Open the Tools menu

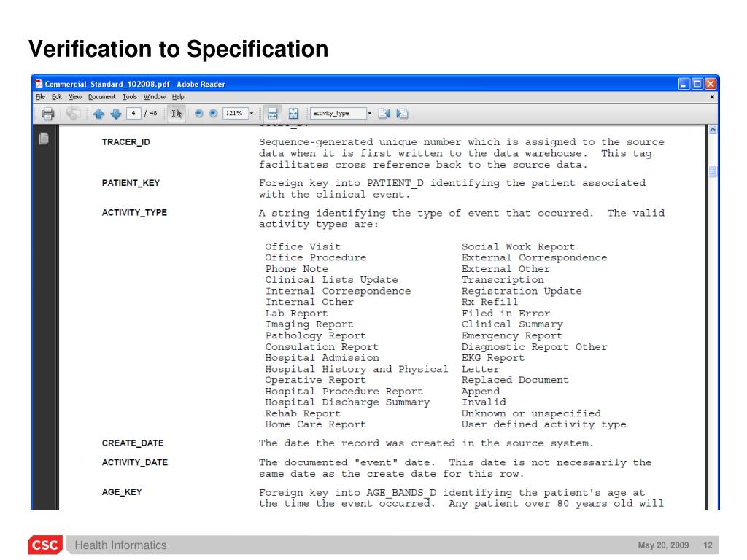click(x=130, y=97)
